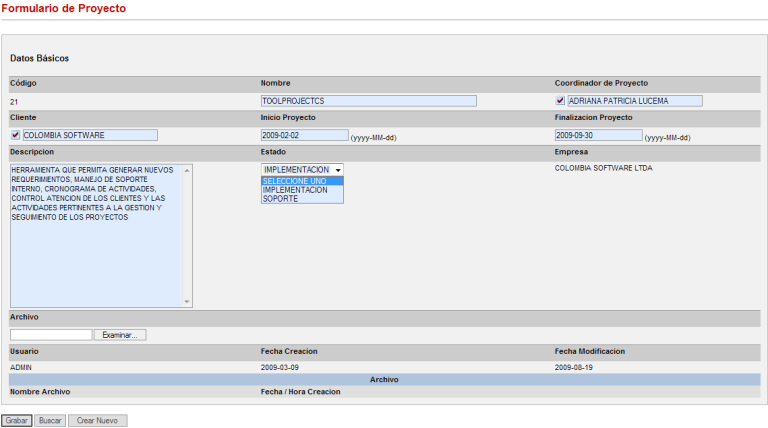Image resolution: width=768 pixels, height=428 pixels.
Task: Click the Archivo file path text box
Action: coord(51,335)
